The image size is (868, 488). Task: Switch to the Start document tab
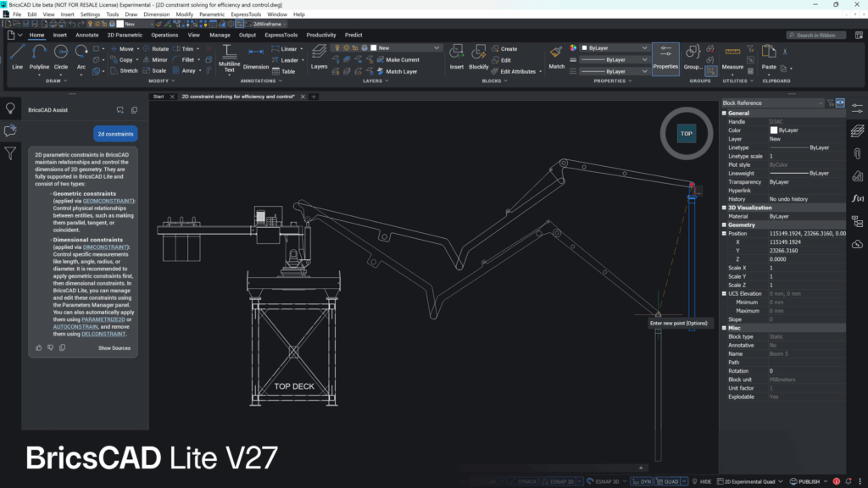pyautogui.click(x=159, y=97)
